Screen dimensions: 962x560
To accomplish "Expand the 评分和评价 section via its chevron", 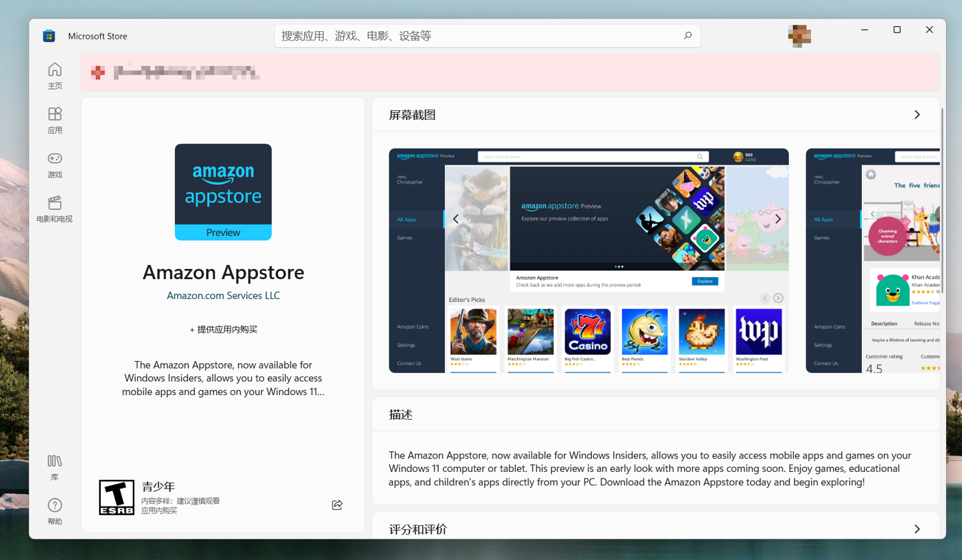I will click(916, 529).
